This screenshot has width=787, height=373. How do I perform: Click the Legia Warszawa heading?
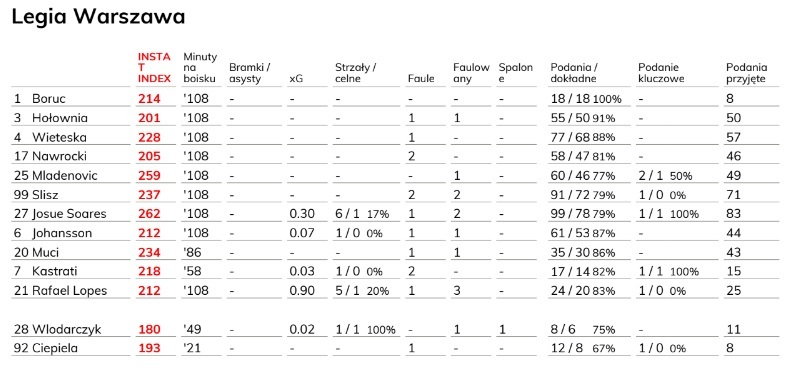98,17
